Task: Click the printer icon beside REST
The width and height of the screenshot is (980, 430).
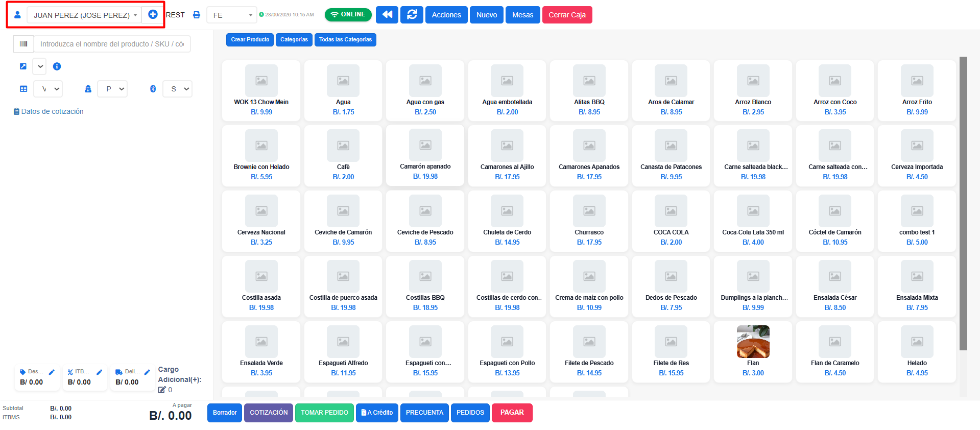Action: (x=197, y=15)
